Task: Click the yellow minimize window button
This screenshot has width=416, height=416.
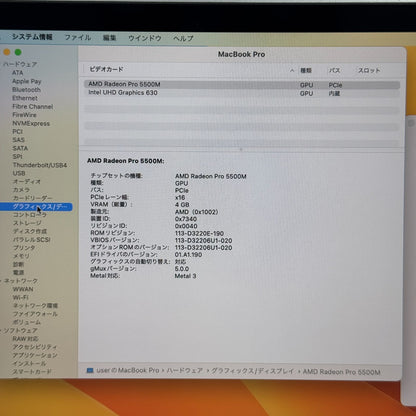Action: click(x=7, y=52)
